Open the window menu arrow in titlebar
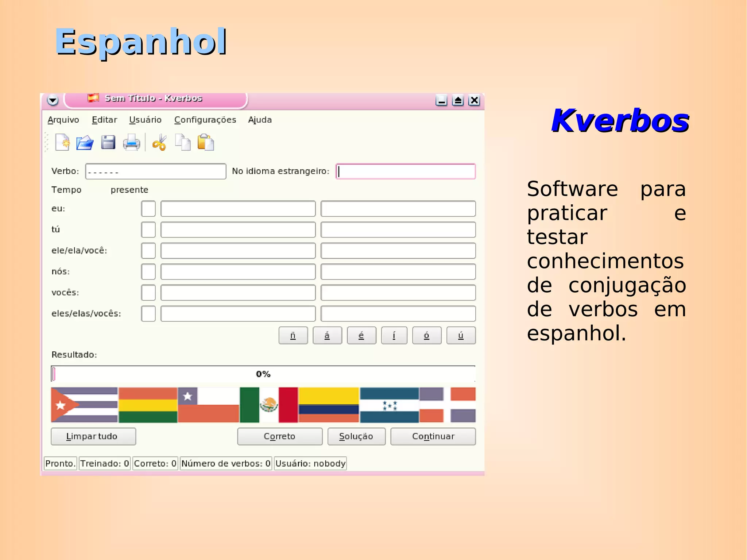The width and height of the screenshot is (747, 560). click(53, 100)
